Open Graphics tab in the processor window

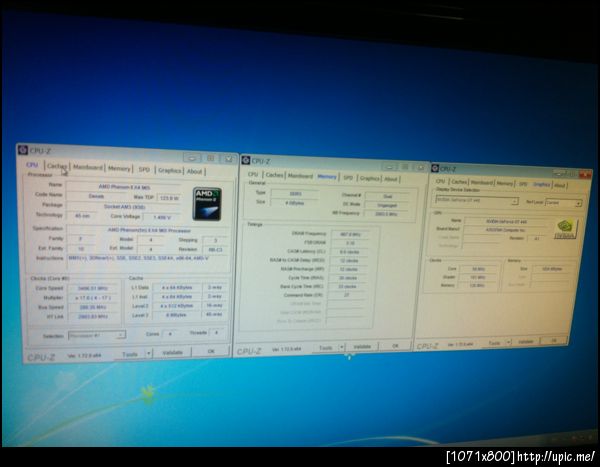[x=170, y=170]
